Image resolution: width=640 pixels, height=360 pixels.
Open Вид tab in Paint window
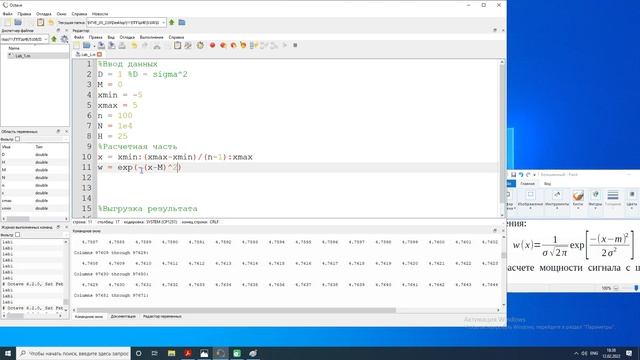pyautogui.click(x=547, y=184)
